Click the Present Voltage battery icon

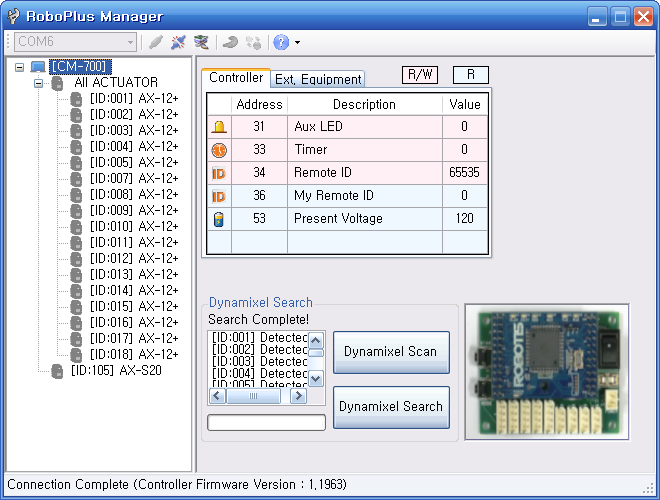tap(219, 219)
